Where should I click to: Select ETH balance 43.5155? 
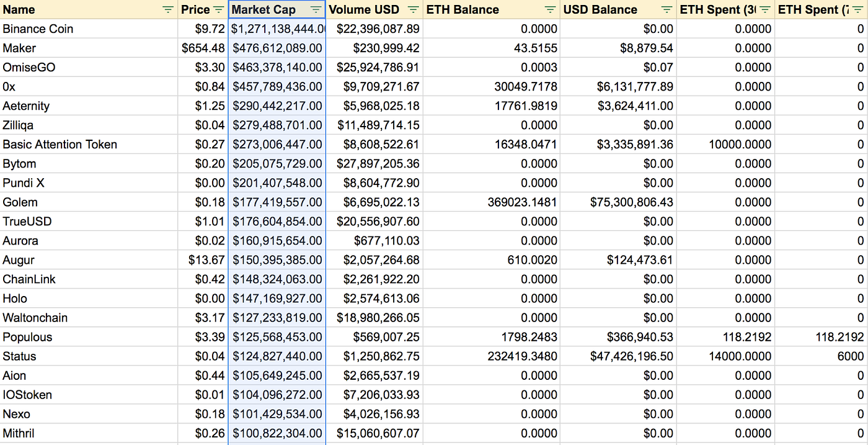(492, 48)
